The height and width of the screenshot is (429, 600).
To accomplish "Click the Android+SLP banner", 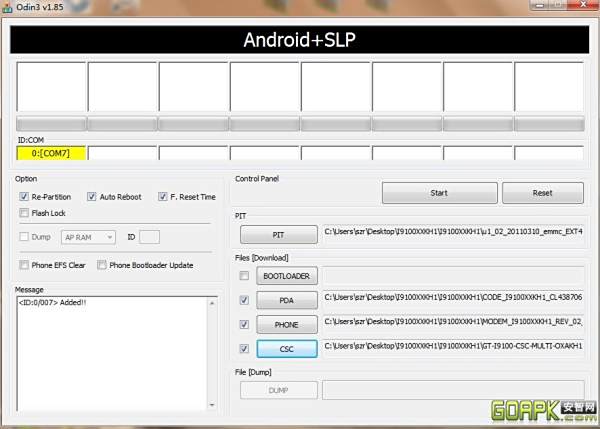I will [300, 39].
